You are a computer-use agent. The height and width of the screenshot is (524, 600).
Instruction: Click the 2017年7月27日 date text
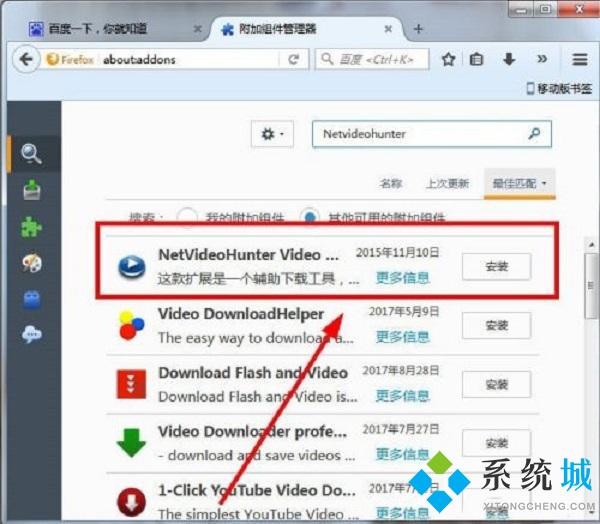coord(400,429)
